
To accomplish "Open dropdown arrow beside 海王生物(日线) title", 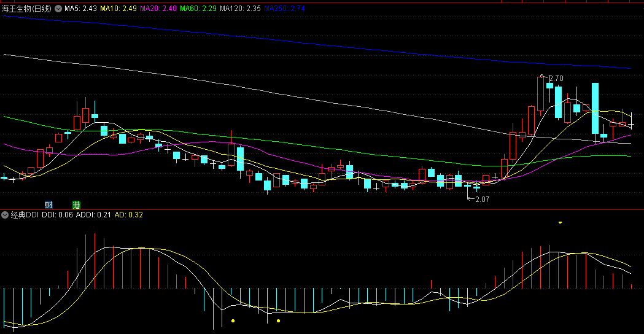I will click(58, 9).
